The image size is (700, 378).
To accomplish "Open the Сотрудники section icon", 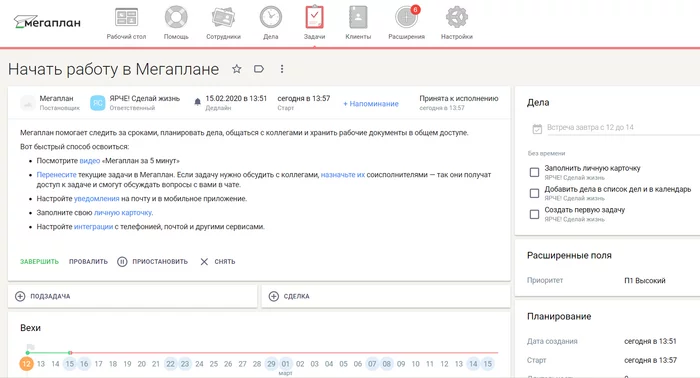I will coord(223,18).
